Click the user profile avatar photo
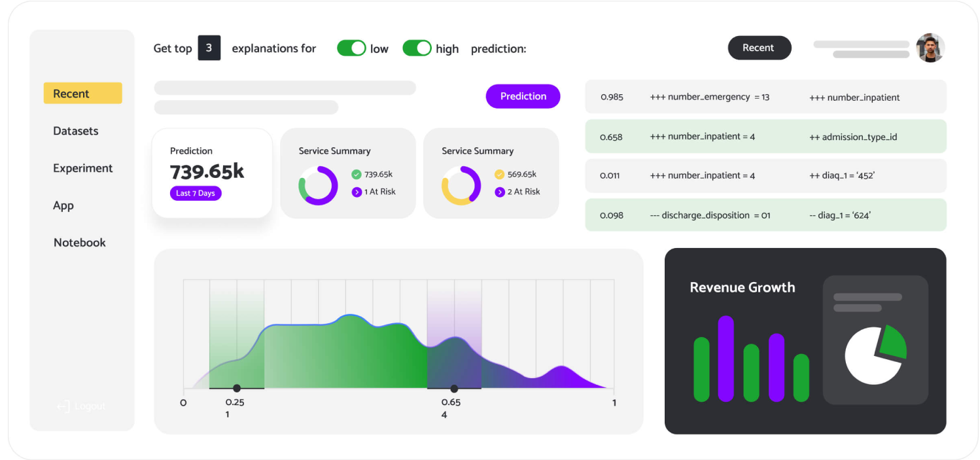 click(x=930, y=48)
